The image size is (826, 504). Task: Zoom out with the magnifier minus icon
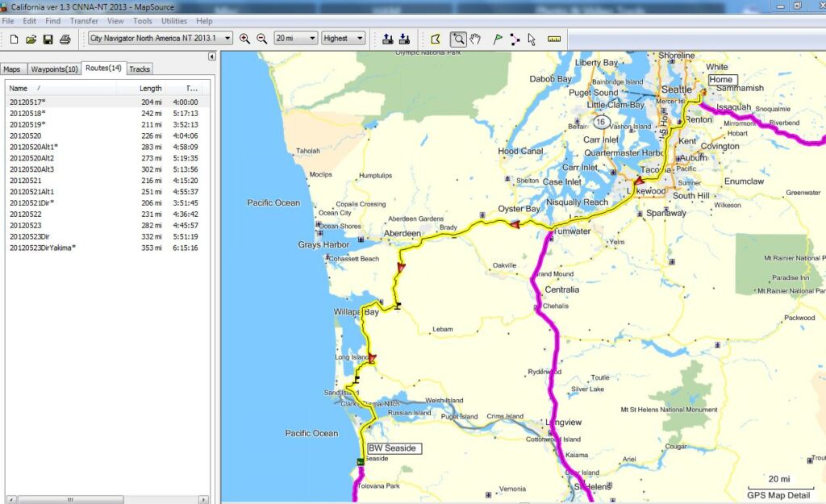point(261,39)
